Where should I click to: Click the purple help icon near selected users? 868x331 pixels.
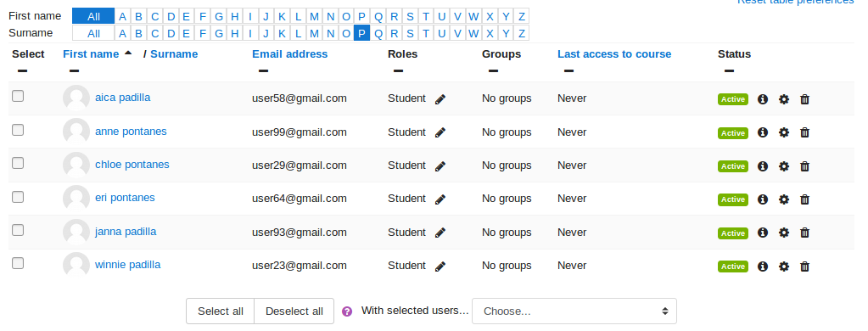[347, 311]
